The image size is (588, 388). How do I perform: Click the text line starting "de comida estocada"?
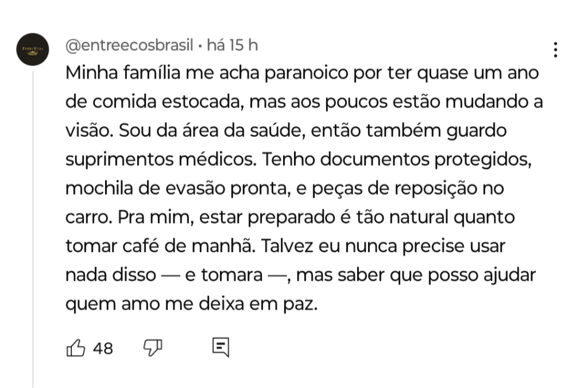pyautogui.click(x=304, y=103)
